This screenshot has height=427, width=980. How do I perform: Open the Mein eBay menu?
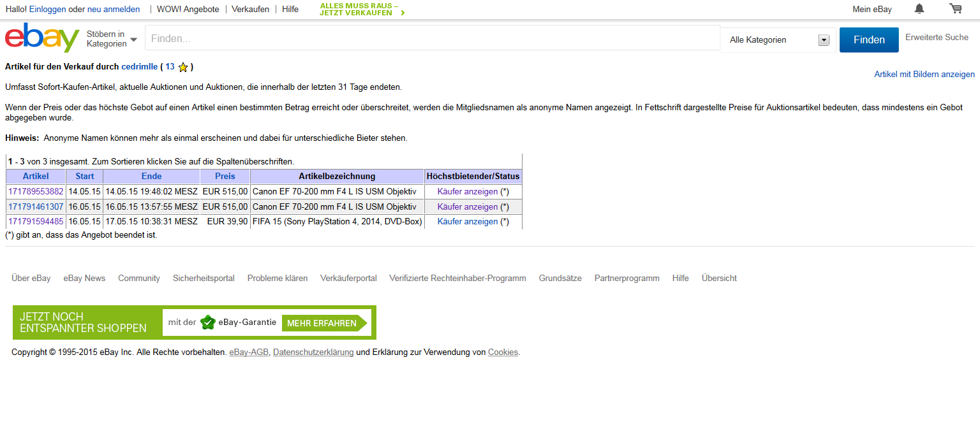tap(872, 10)
